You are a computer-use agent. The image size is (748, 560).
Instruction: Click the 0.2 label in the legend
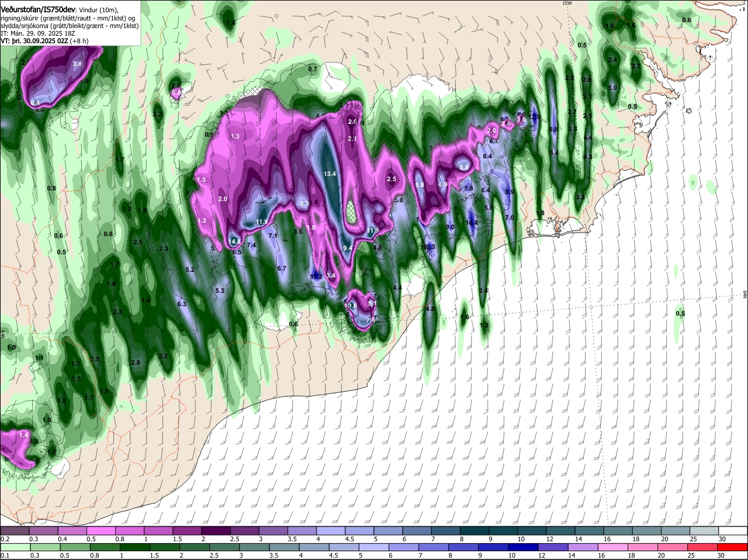coord(5,539)
